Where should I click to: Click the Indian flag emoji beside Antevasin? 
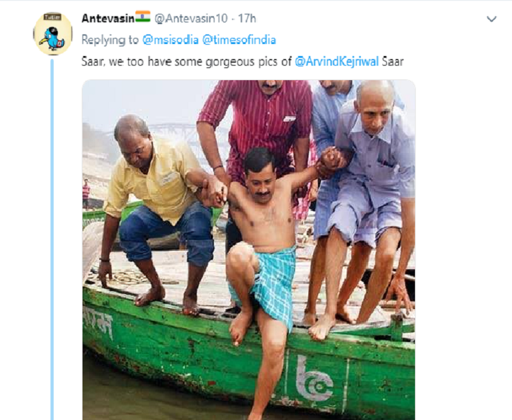point(143,17)
